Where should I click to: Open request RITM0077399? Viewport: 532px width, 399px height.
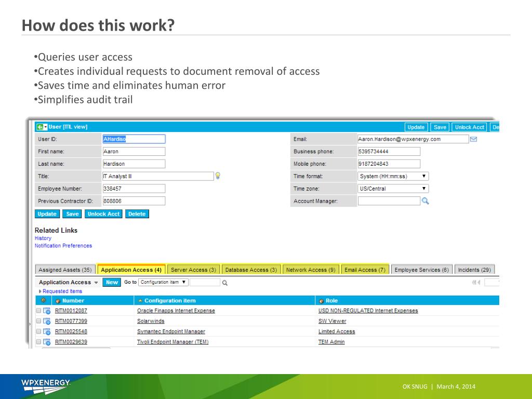[x=71, y=321]
